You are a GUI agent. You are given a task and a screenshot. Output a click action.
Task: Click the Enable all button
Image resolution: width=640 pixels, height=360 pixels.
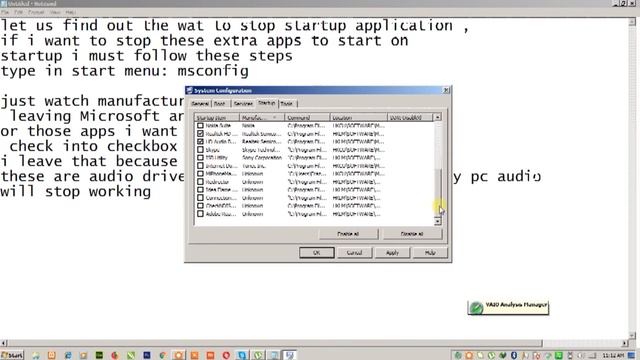(348, 234)
